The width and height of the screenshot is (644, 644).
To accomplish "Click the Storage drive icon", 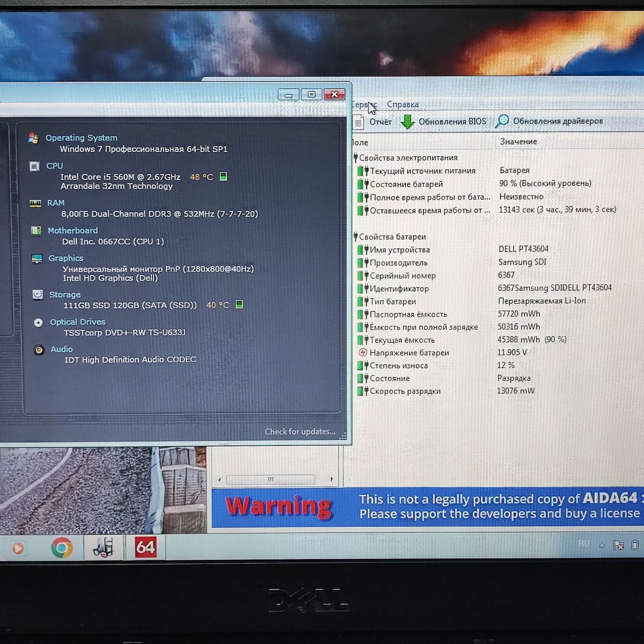I will click(x=38, y=295).
